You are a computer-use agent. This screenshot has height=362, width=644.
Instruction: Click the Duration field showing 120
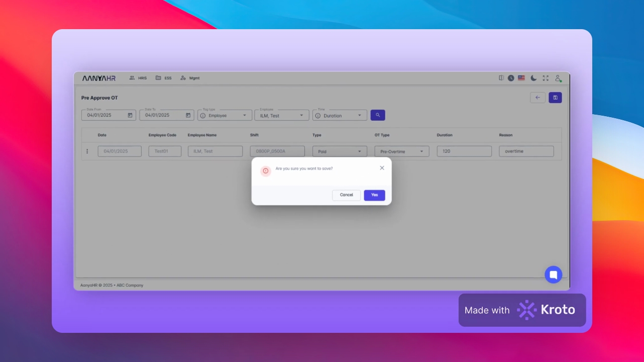coord(464,151)
